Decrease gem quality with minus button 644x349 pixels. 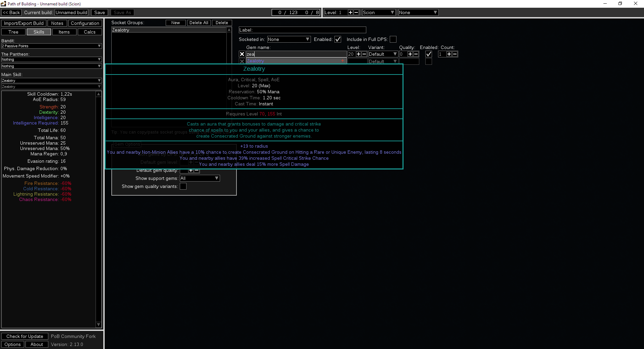(x=416, y=54)
